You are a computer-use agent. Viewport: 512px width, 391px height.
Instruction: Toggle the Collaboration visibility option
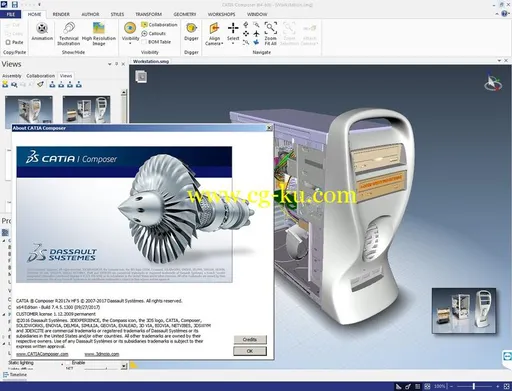pos(159,25)
